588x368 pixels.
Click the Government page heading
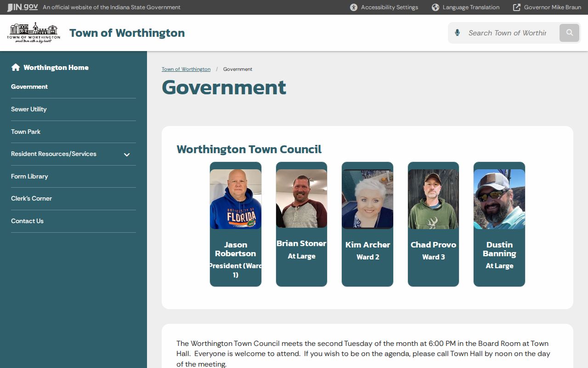224,87
